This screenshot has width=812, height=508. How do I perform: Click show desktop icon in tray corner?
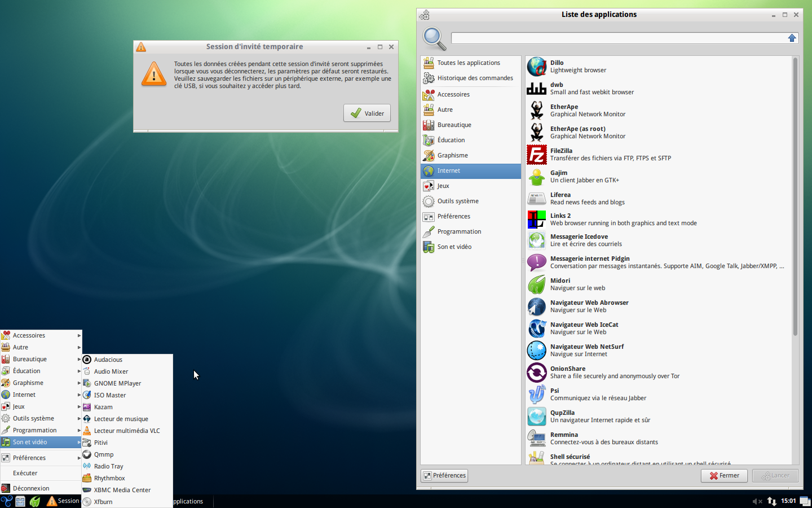(x=805, y=501)
